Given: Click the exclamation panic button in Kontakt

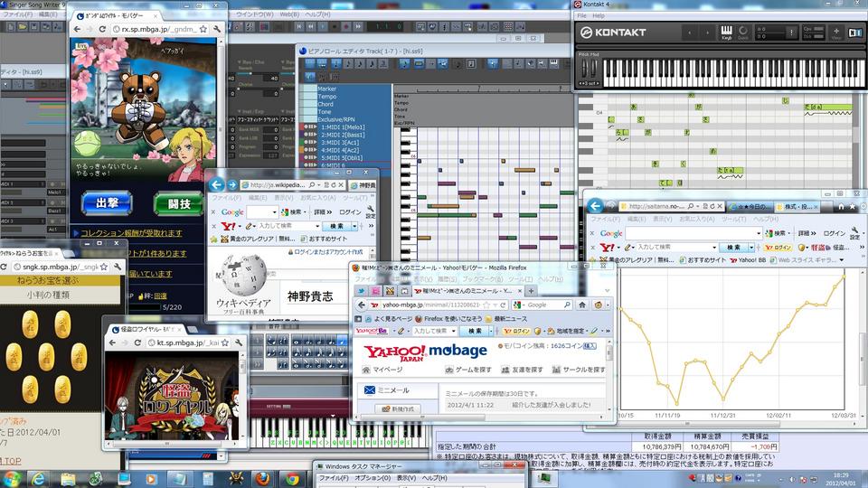Looking at the screenshot, I should pyautogui.click(x=792, y=33).
